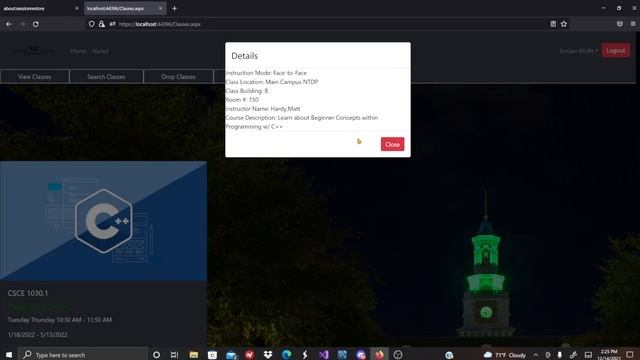Select the Room #: 150 line
This screenshot has height=360, width=640.
pos(242,100)
